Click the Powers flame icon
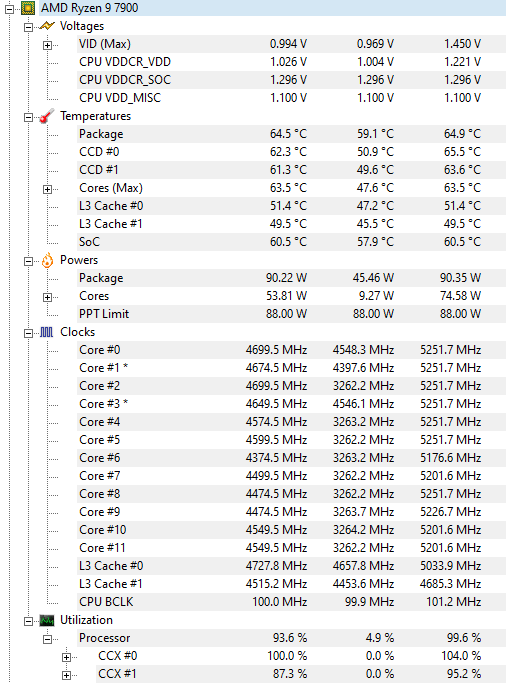The image size is (506, 683). [x=47, y=260]
